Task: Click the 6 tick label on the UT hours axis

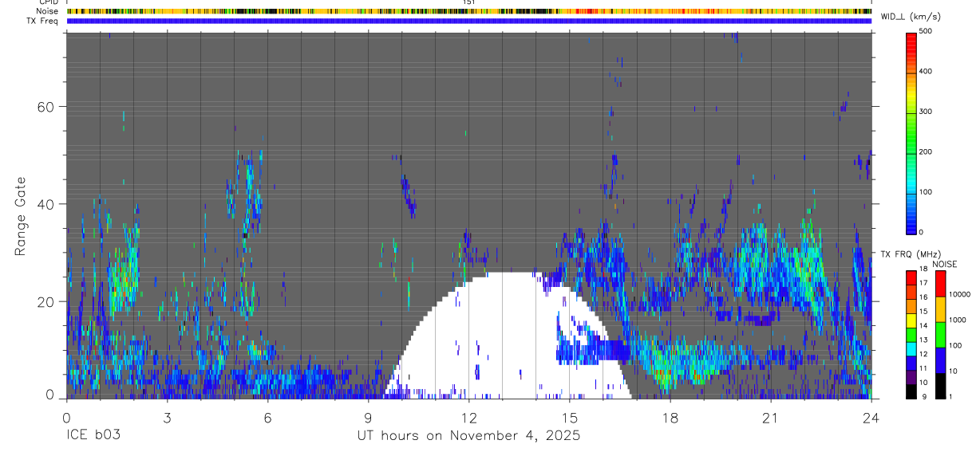Action: tap(267, 418)
